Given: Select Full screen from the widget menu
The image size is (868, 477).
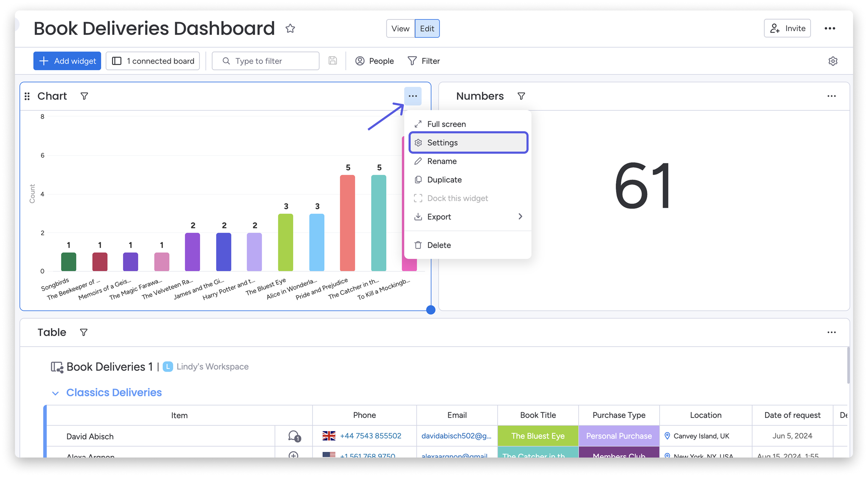Looking at the screenshot, I should point(468,124).
